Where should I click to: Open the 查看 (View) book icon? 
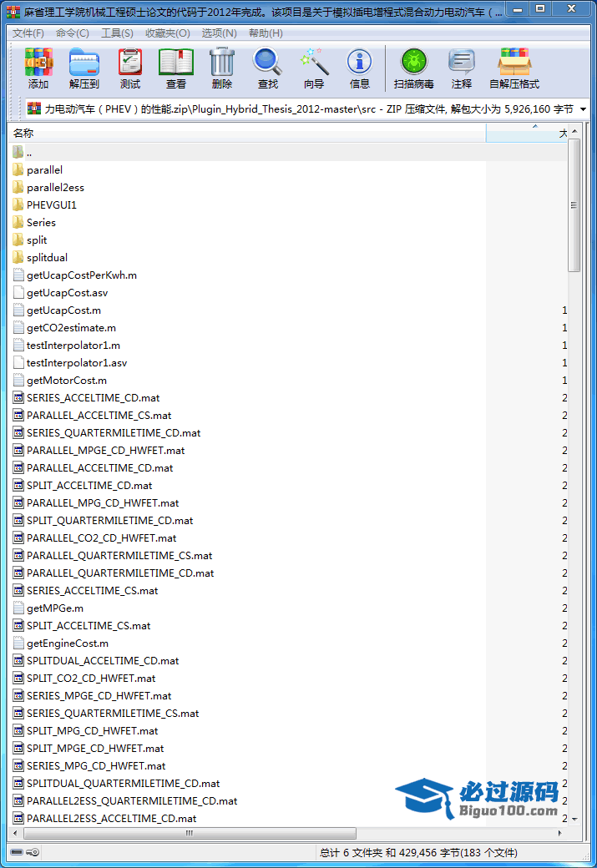176,62
